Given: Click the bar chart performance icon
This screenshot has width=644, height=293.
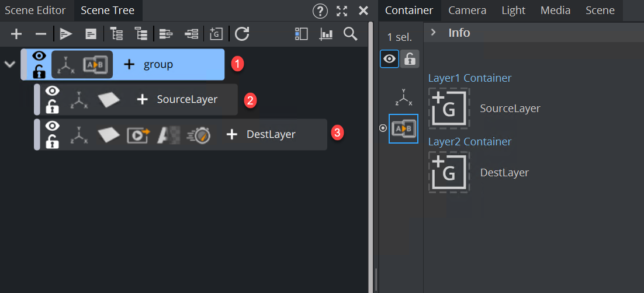Looking at the screenshot, I should (x=326, y=34).
